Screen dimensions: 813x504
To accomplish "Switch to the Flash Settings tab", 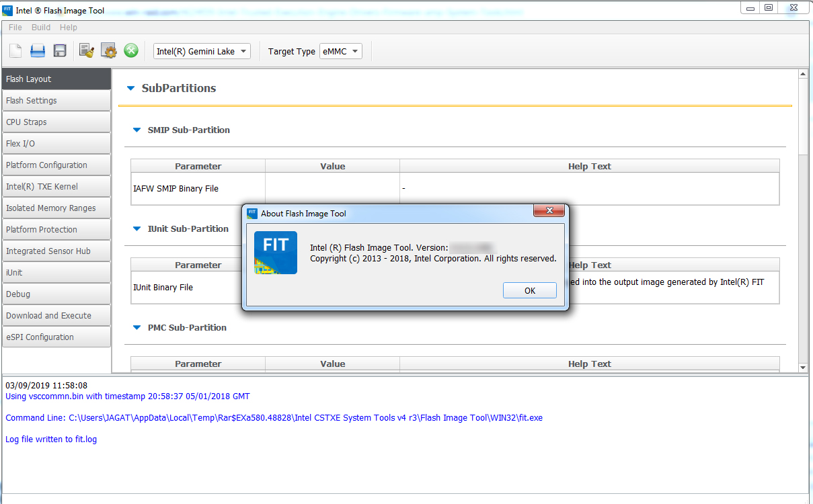I will coord(56,100).
